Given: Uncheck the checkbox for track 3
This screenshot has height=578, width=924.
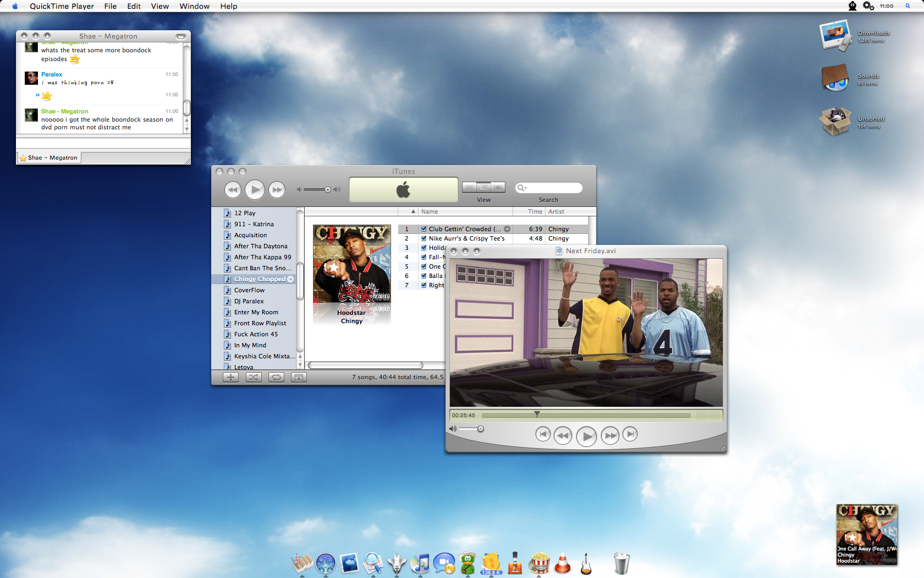Looking at the screenshot, I should [424, 248].
